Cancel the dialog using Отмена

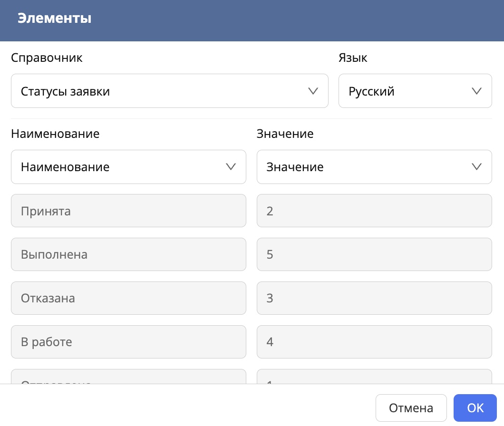(411, 407)
